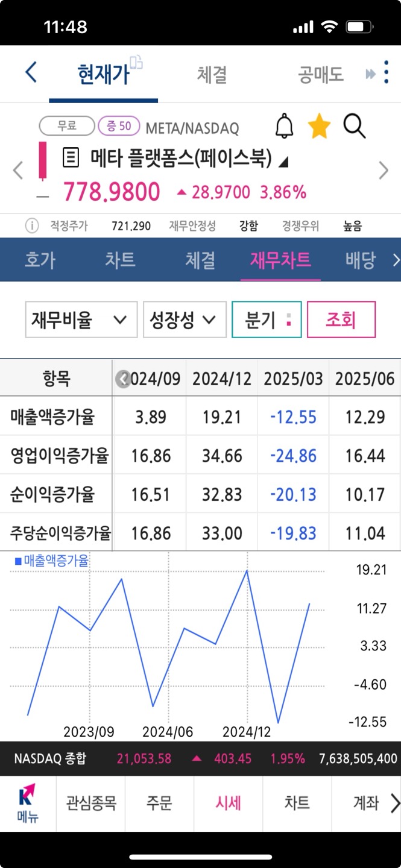Open the three-dot more options menu
Viewport: 401px width, 868px height.
point(387,73)
